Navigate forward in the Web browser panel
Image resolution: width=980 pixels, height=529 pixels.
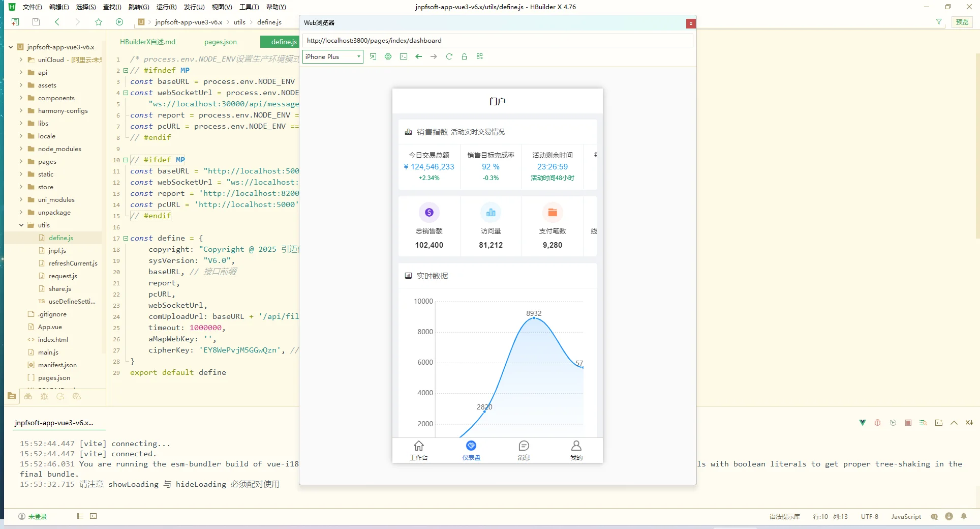pyautogui.click(x=434, y=56)
